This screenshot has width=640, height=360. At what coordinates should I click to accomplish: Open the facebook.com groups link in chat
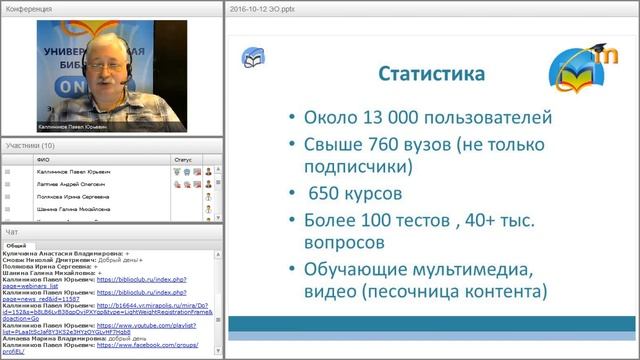coord(100,348)
